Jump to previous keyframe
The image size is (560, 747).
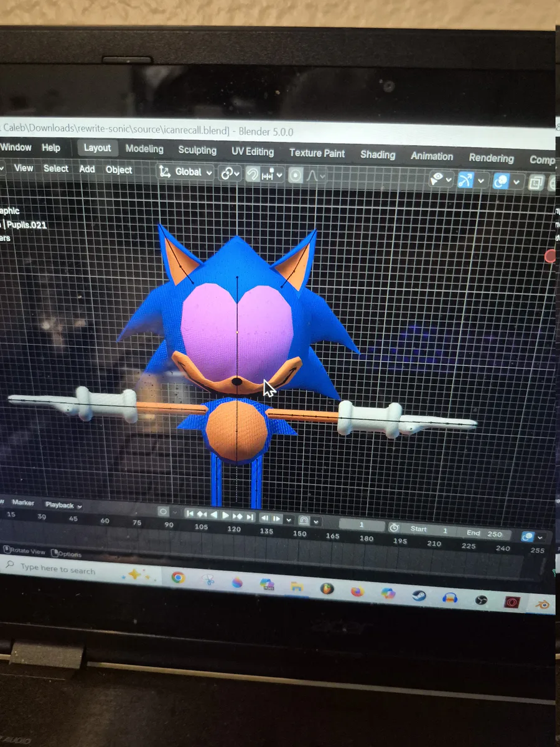coord(202,514)
